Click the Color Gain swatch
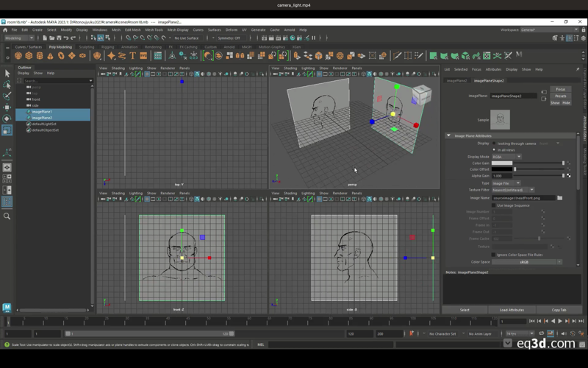This screenshot has width=588, height=368. pos(502,163)
